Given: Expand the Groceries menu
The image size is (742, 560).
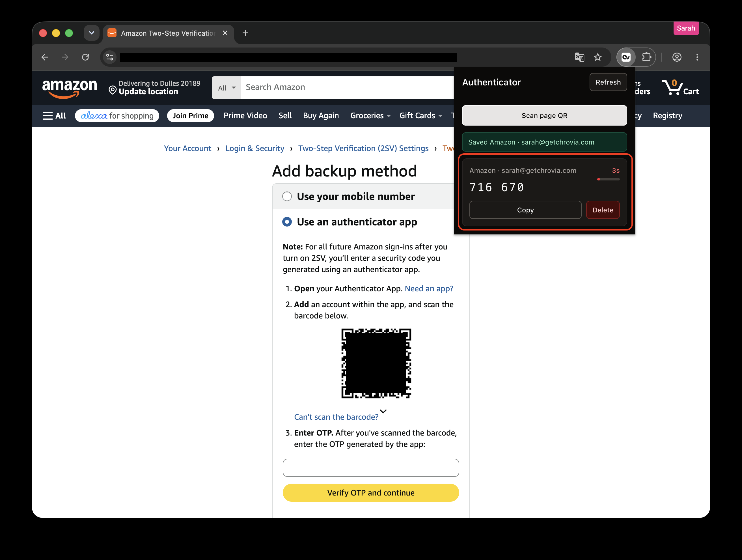Looking at the screenshot, I should [370, 116].
